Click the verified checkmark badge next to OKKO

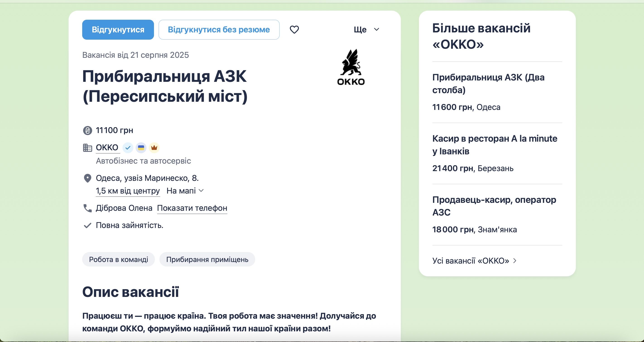click(x=128, y=148)
